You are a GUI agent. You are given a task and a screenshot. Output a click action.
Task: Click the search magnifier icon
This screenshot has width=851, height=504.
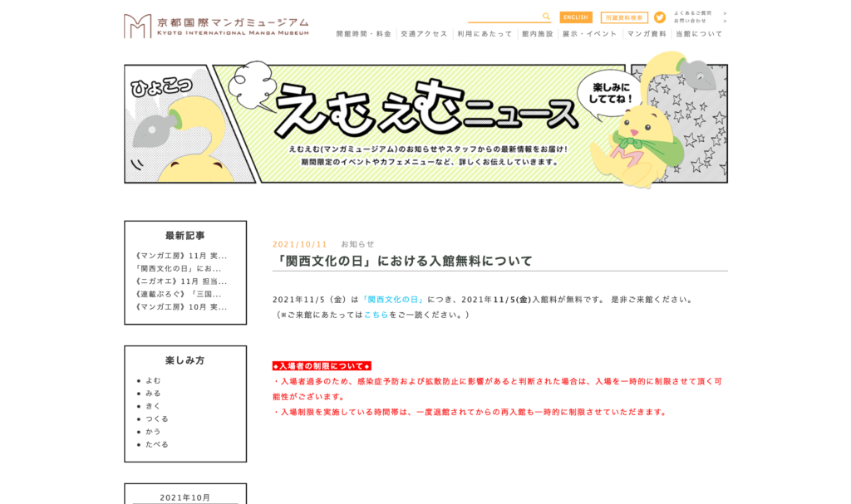tap(546, 17)
